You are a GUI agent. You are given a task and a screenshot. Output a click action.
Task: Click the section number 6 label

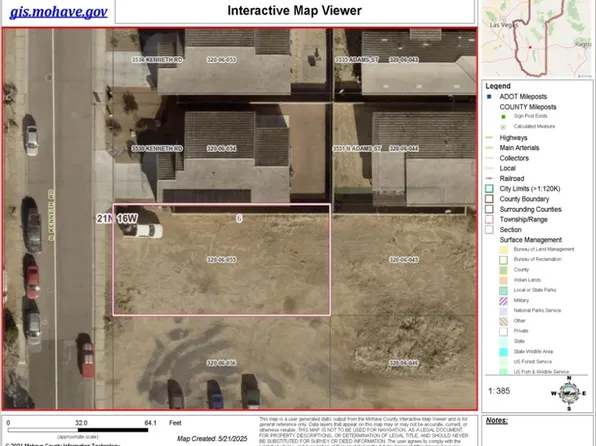tap(239, 218)
